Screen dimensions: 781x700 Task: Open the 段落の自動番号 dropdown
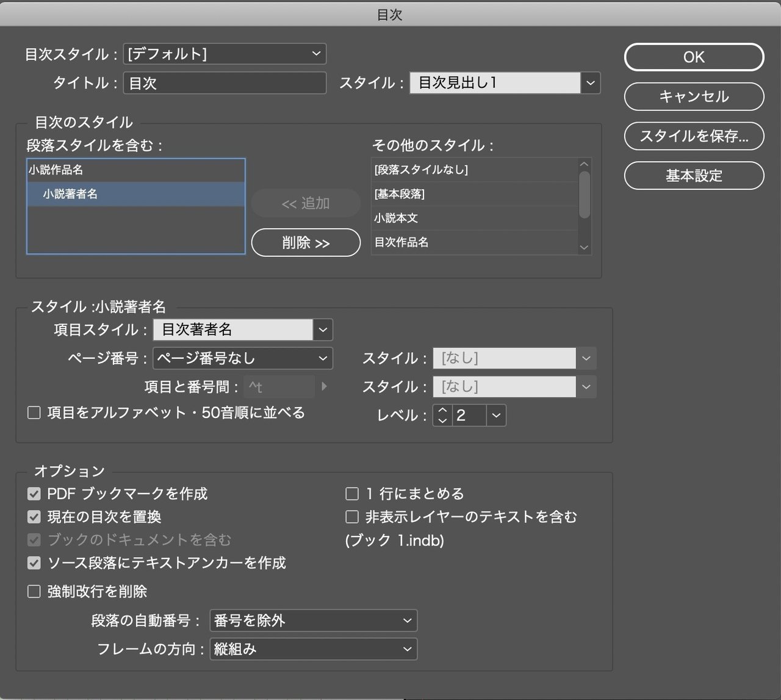pos(313,621)
